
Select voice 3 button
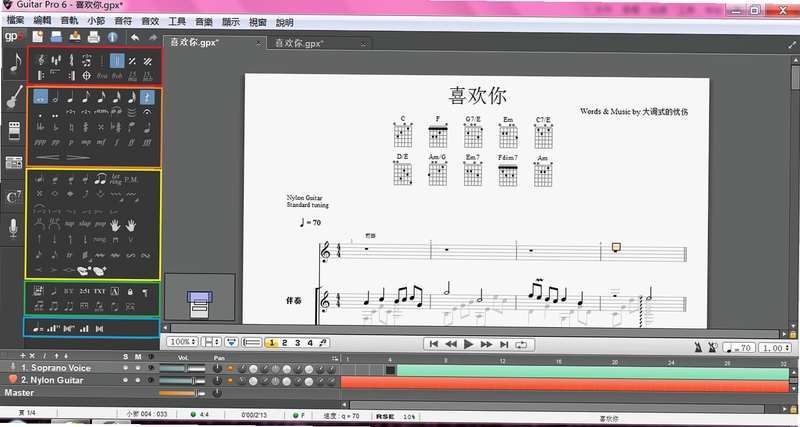[x=297, y=343]
